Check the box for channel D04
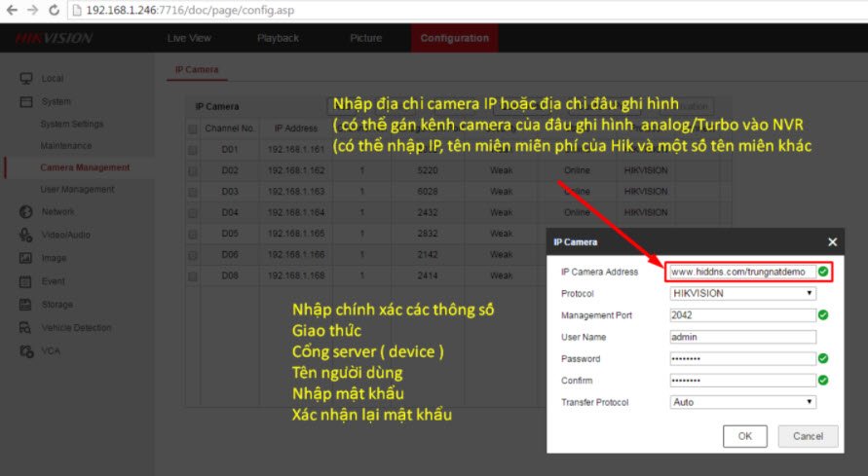The height and width of the screenshot is (476, 868). (193, 212)
